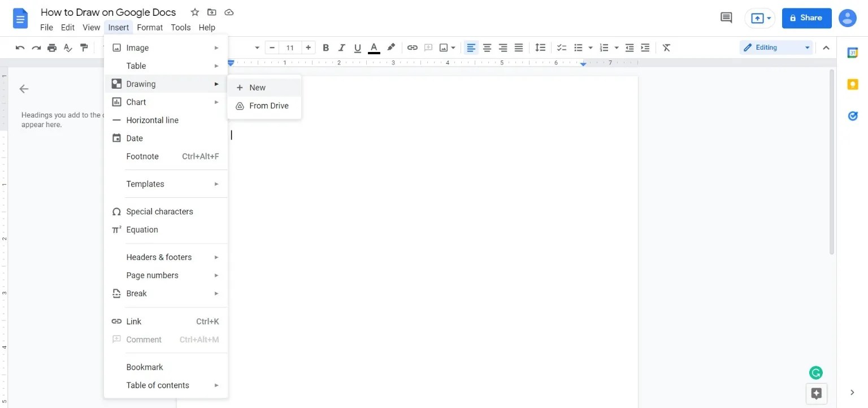
Task: Open Google Keep from the side panel
Action: 853,84
